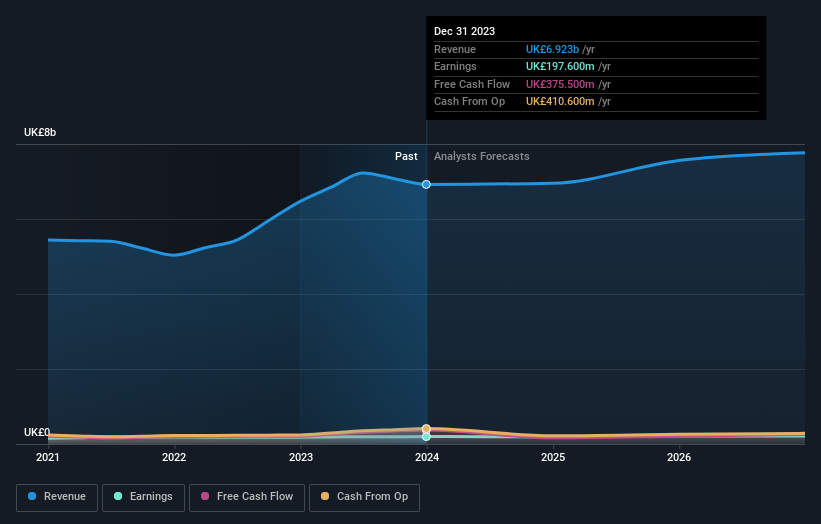821x524 pixels.
Task: Click the 2023 x-axis label
Action: (x=301, y=457)
